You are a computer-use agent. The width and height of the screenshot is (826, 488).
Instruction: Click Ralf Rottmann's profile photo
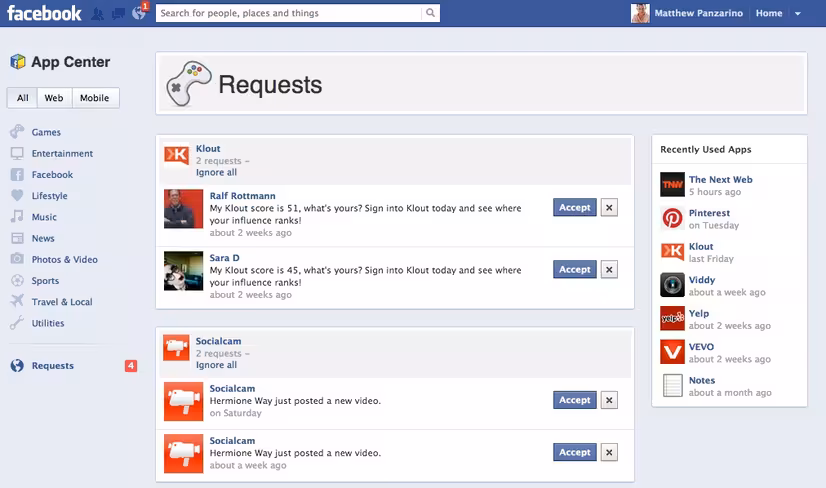[183, 209]
